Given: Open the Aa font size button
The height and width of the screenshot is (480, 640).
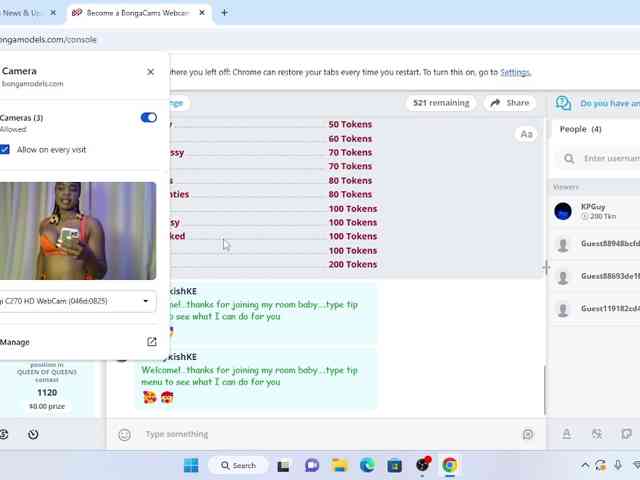Looking at the screenshot, I should [526, 134].
